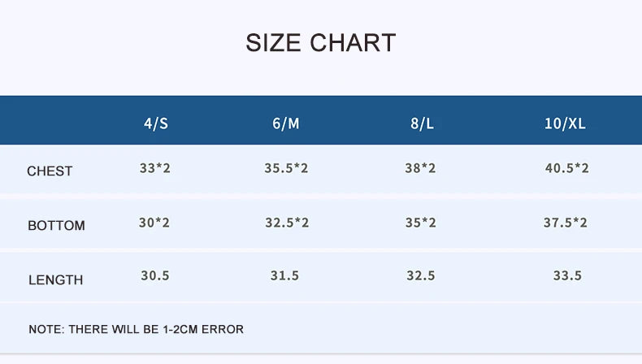Click the CHEST row label

tap(50, 171)
